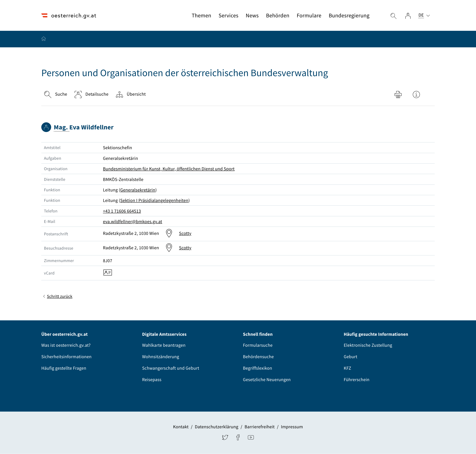Open the Formulare menu
The height and width of the screenshot is (454, 476).
coord(309,16)
